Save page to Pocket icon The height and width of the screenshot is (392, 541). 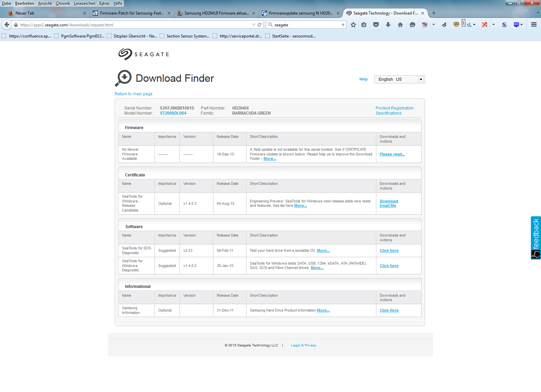(376, 25)
